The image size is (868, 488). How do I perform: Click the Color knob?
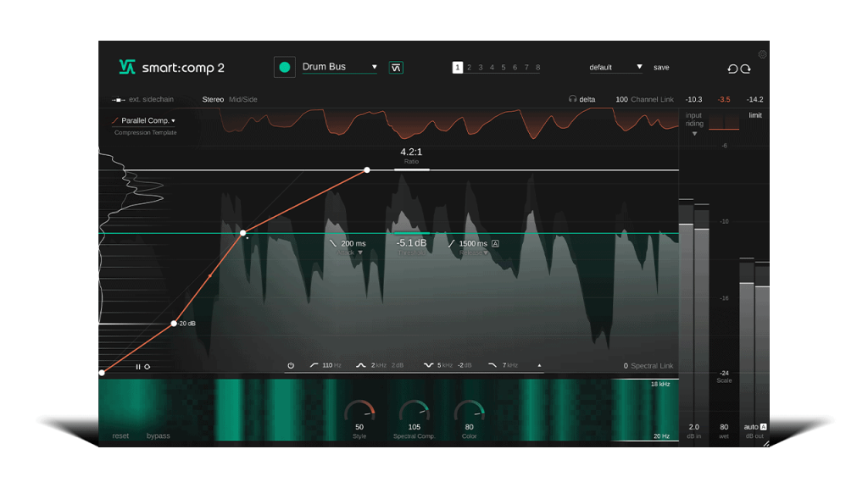point(469,412)
